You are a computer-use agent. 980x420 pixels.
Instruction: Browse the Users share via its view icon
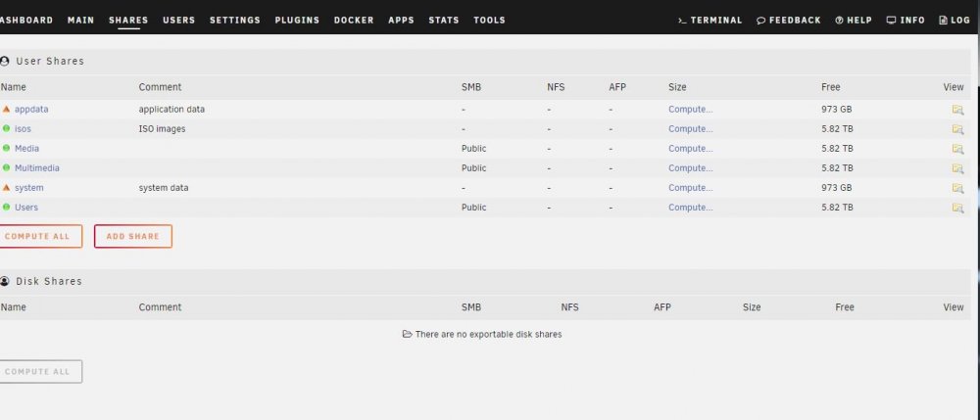coord(957,208)
